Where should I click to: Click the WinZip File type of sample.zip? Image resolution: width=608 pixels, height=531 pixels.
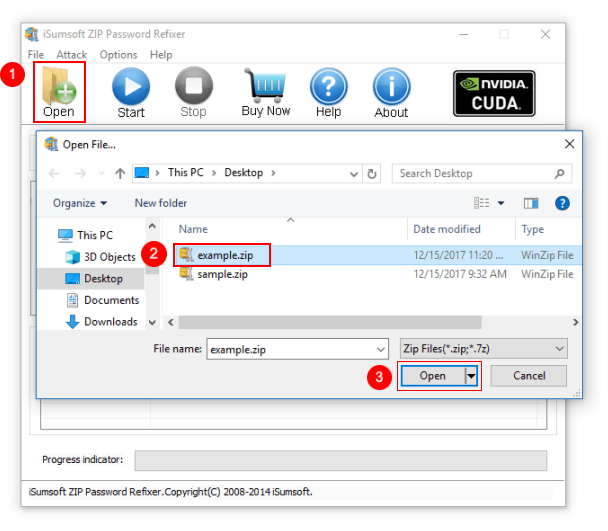coord(547,274)
